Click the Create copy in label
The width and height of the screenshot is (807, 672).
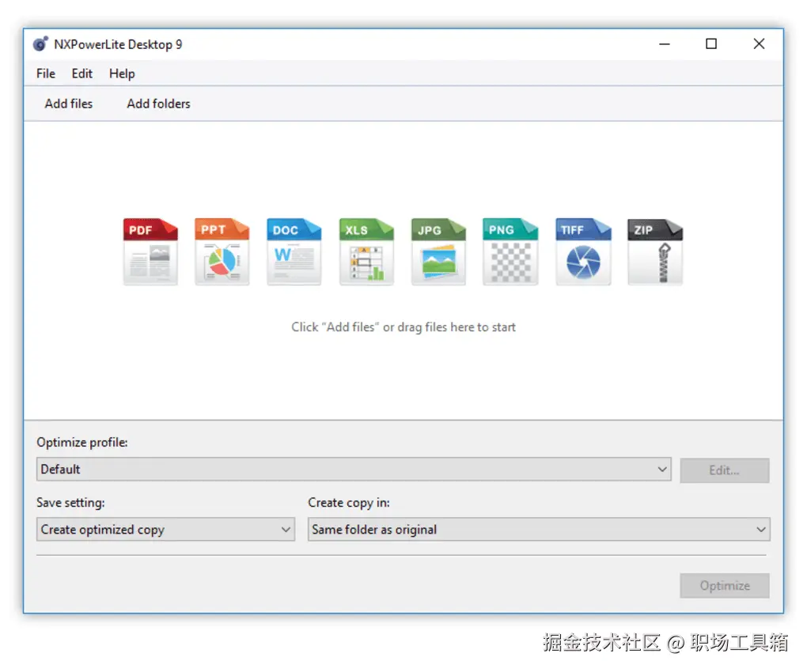pyautogui.click(x=348, y=502)
